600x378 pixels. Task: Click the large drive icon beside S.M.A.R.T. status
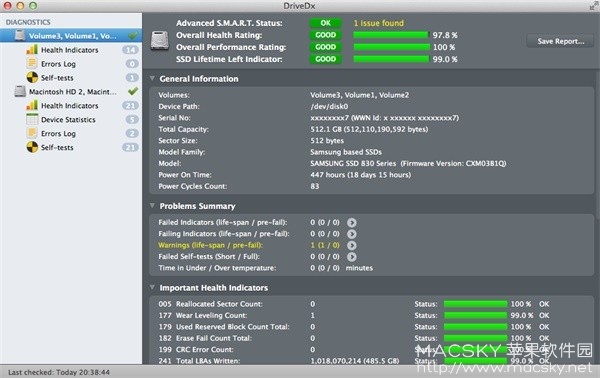(160, 41)
